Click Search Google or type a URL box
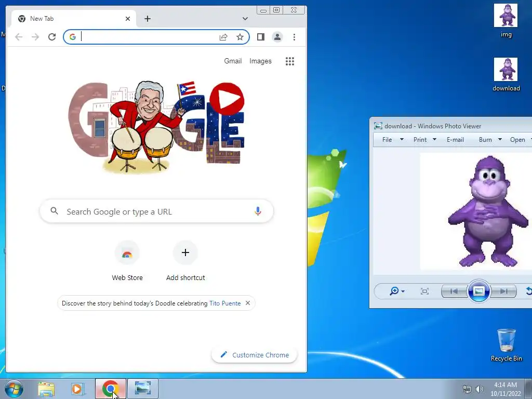 [156, 211]
